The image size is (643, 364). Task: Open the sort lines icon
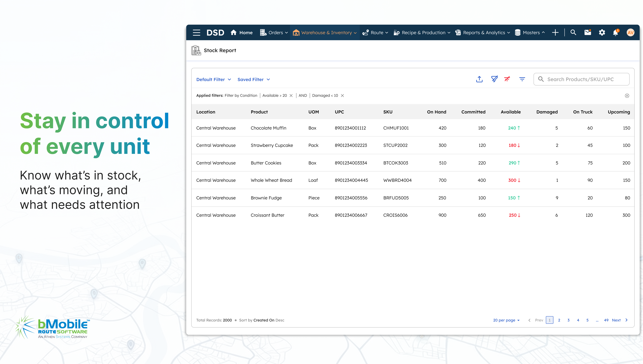tap(522, 79)
